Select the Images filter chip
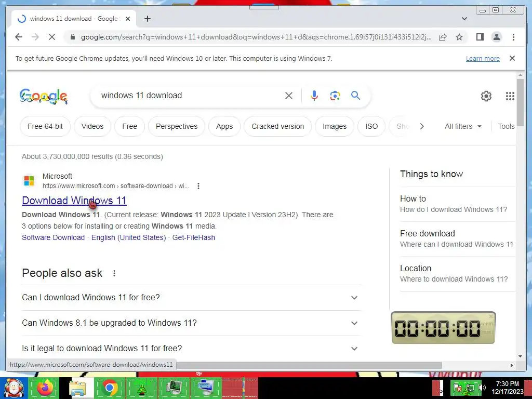532x399 pixels. click(335, 126)
